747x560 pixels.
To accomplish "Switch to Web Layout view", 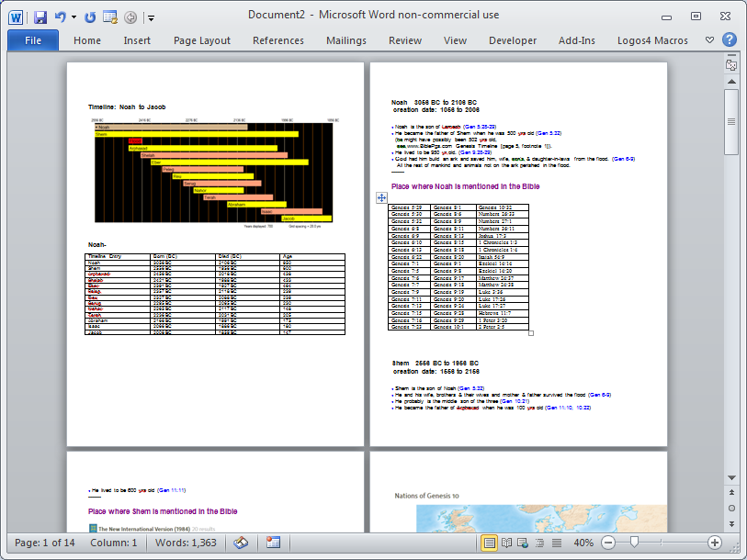I will click(x=522, y=543).
